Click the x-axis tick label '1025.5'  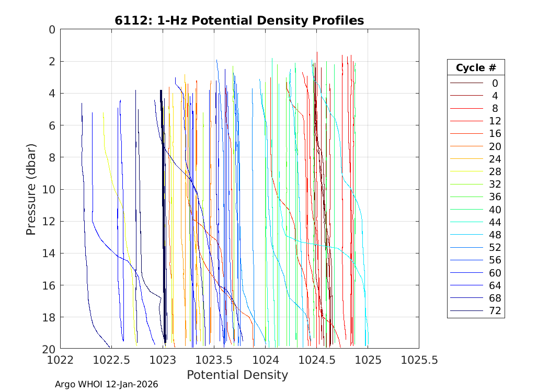(x=419, y=360)
